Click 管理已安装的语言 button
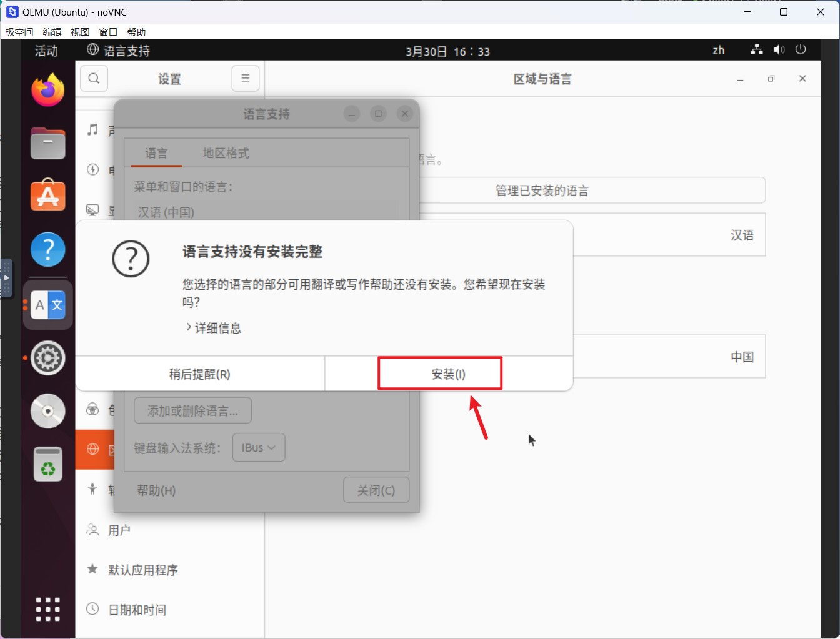Viewport: 840px width, 639px height. click(x=542, y=191)
